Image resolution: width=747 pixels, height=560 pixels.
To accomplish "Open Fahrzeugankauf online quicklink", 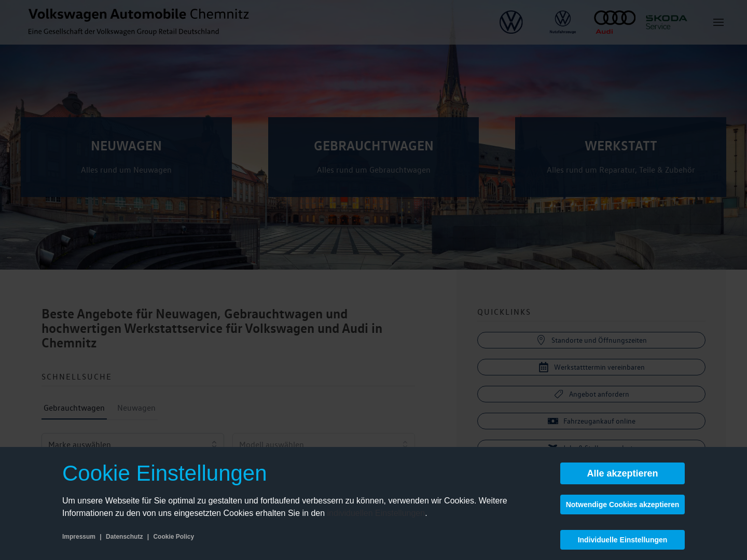I will (x=591, y=421).
